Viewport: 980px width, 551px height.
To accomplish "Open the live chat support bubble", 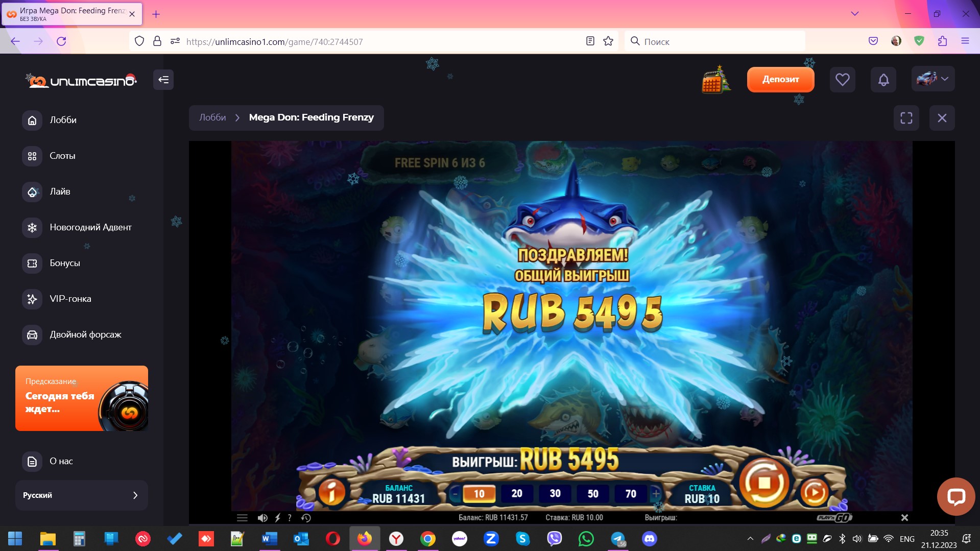I will [x=956, y=496].
